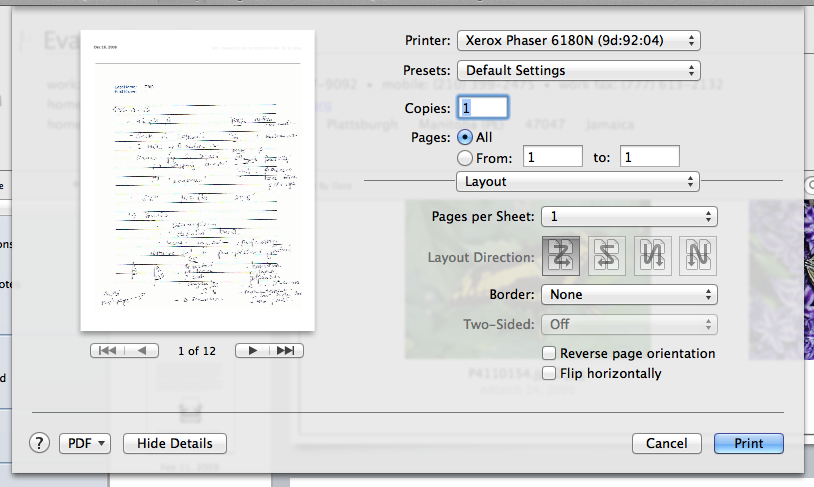
Task: Open the PDF menu button
Action: pos(85,443)
